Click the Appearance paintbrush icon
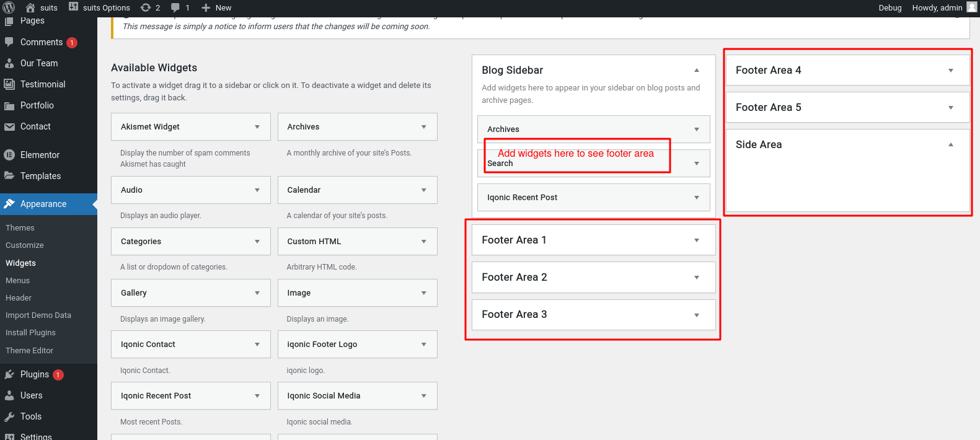 pos(9,204)
